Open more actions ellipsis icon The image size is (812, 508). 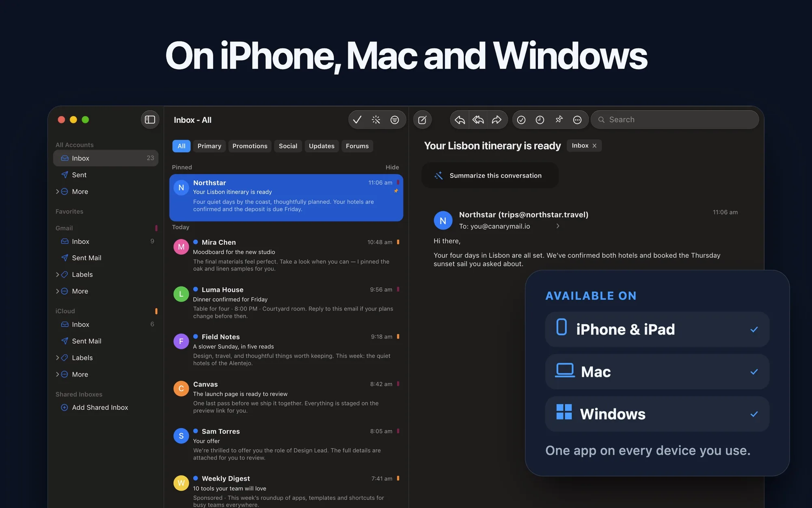577,119
